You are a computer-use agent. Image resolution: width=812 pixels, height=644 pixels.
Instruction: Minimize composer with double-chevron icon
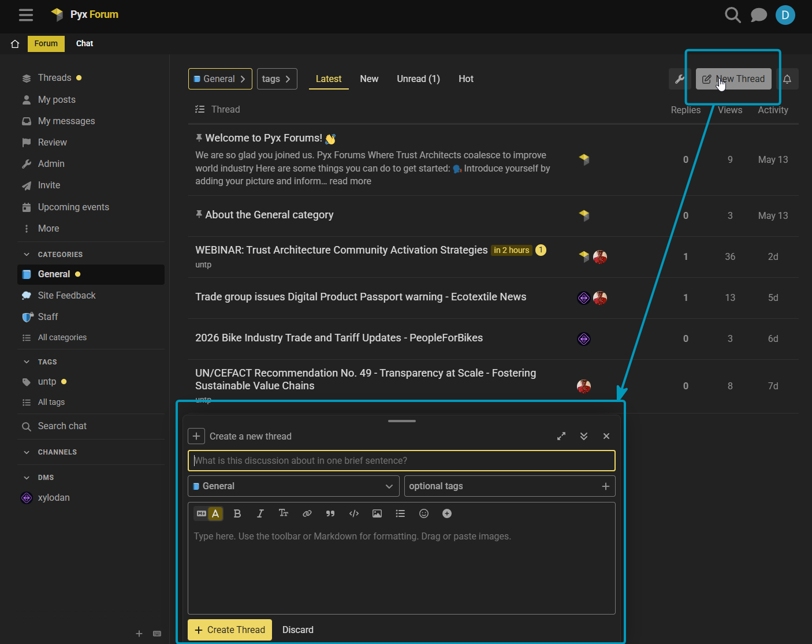[584, 436]
